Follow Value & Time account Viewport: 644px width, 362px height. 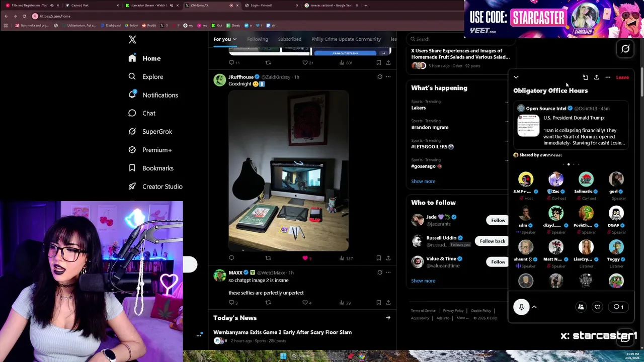(x=498, y=262)
